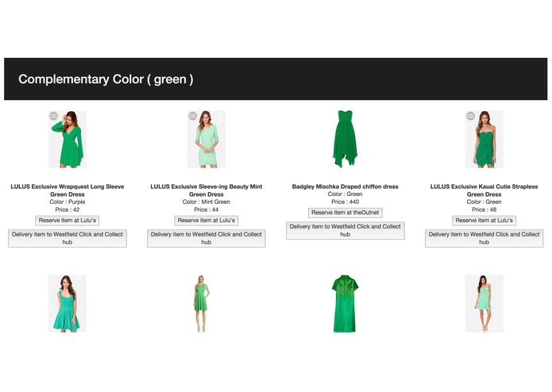552x392 pixels.
Task: Click the 'Price : 42' text
Action: click(x=68, y=209)
